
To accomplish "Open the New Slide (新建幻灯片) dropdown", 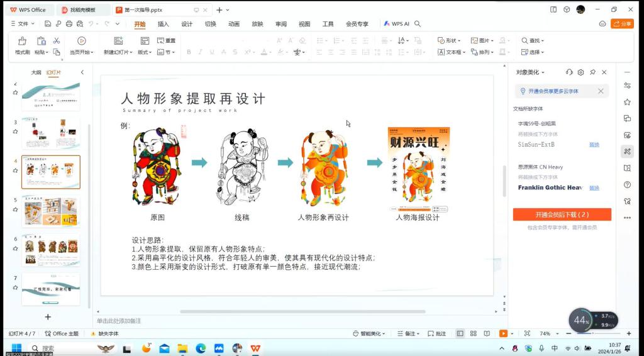I will [x=118, y=52].
